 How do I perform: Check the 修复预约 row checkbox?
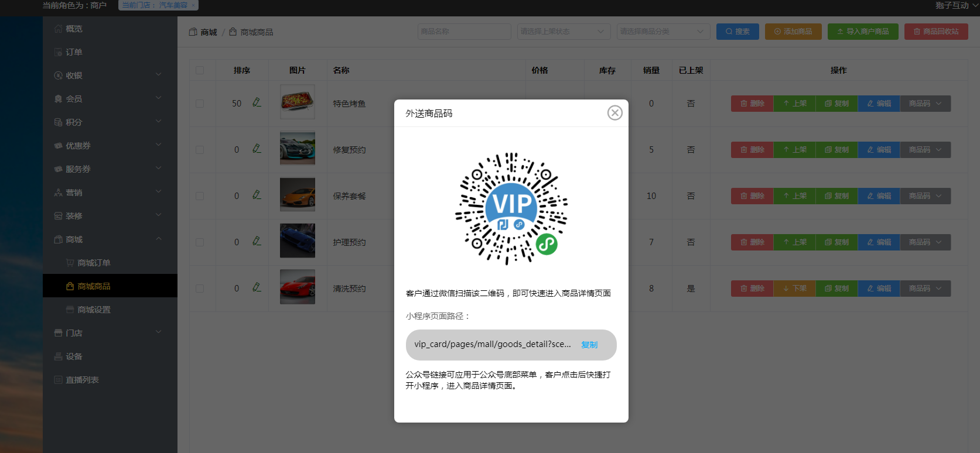click(200, 150)
